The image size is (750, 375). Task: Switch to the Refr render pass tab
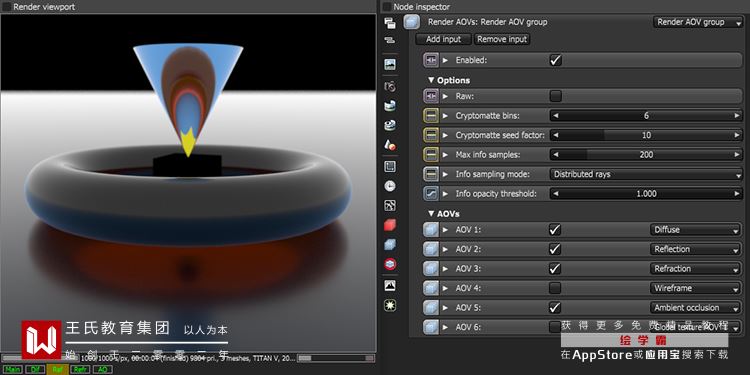pyautogui.click(x=80, y=370)
